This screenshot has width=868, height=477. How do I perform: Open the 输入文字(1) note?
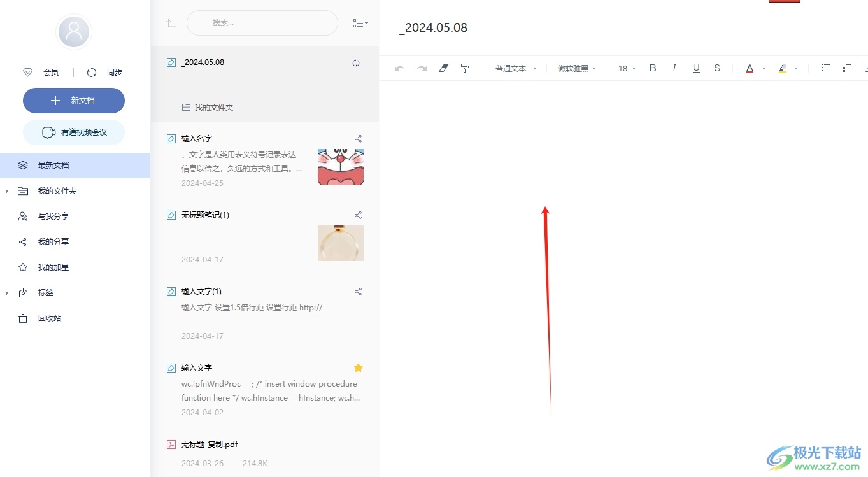[x=265, y=313]
